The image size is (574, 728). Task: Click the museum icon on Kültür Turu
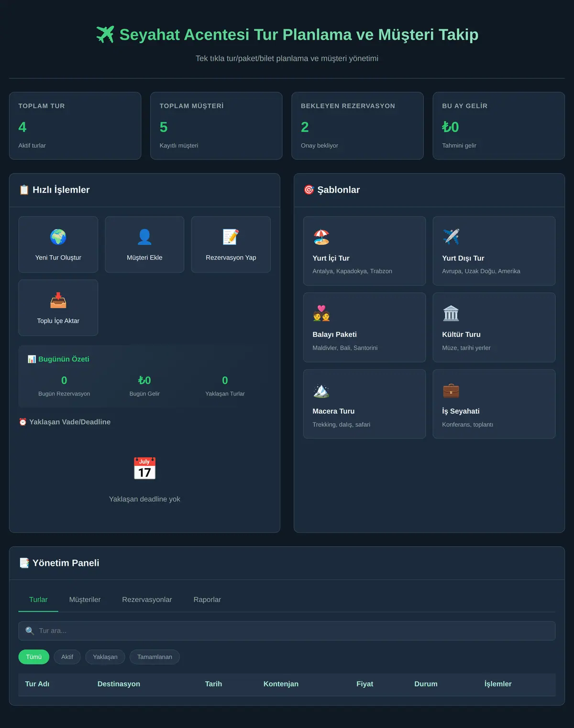[x=451, y=313]
